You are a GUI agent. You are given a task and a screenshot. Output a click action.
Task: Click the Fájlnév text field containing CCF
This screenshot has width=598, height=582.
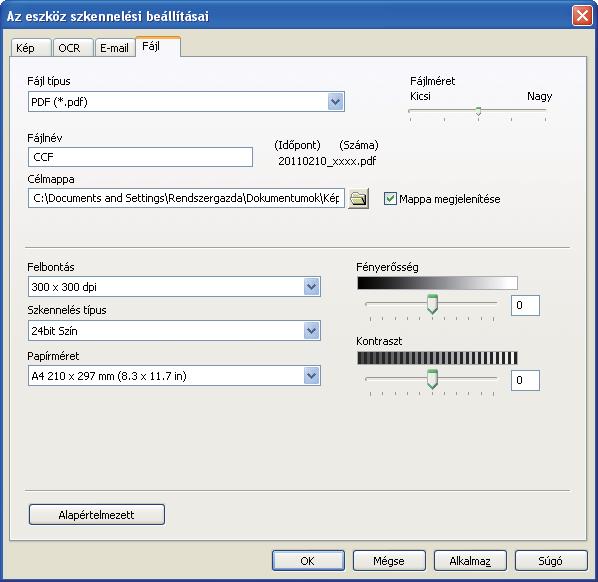click(140, 157)
